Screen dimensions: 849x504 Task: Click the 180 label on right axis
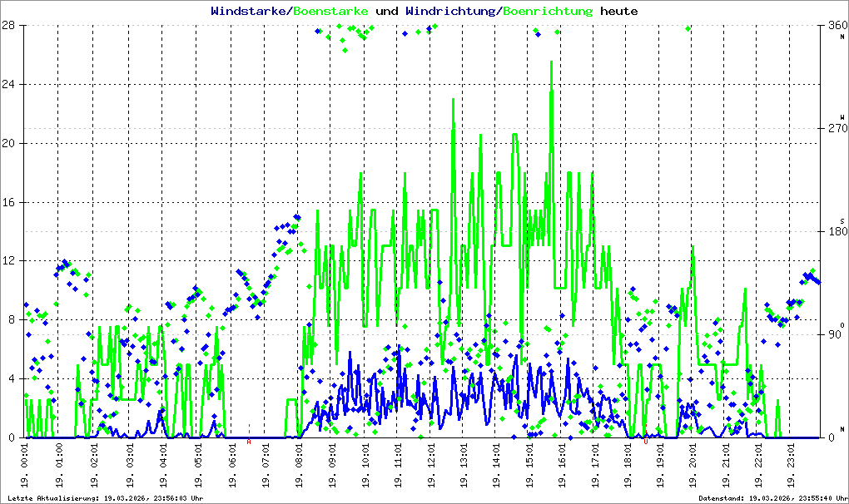pos(833,231)
